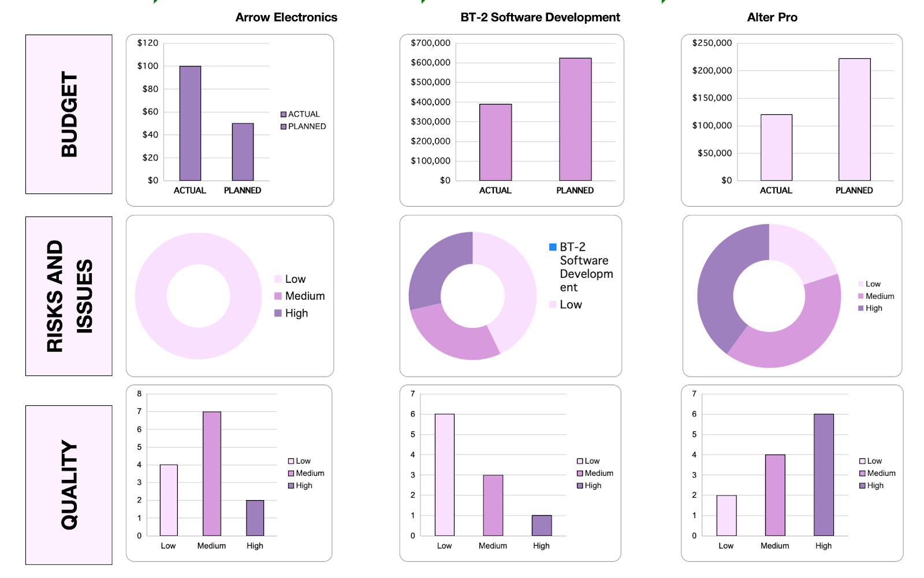Click Medium axis label under Alter Pro quality bars
The height and width of the screenshot is (578, 924).
tap(775, 546)
